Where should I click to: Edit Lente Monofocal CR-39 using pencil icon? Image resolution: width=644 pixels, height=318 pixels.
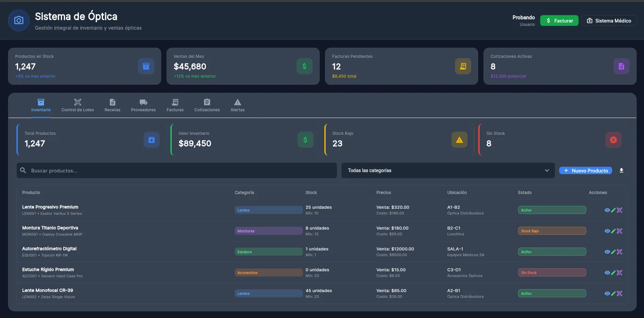(613, 293)
